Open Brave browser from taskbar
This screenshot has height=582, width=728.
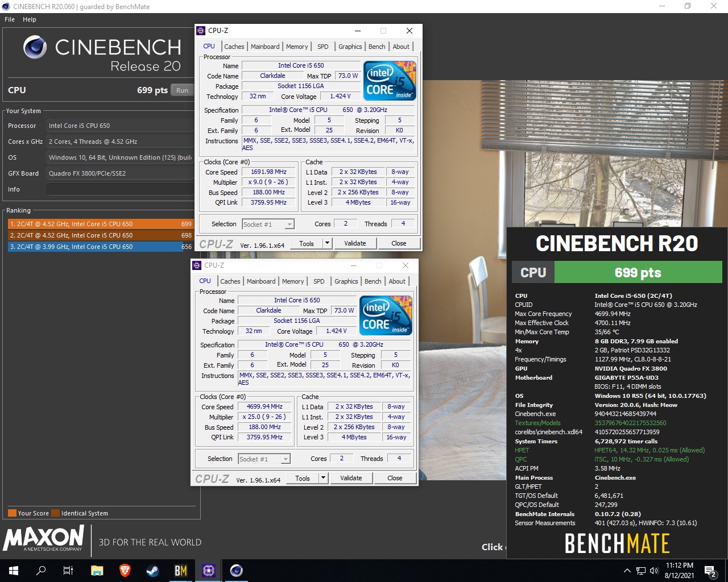[x=125, y=571]
